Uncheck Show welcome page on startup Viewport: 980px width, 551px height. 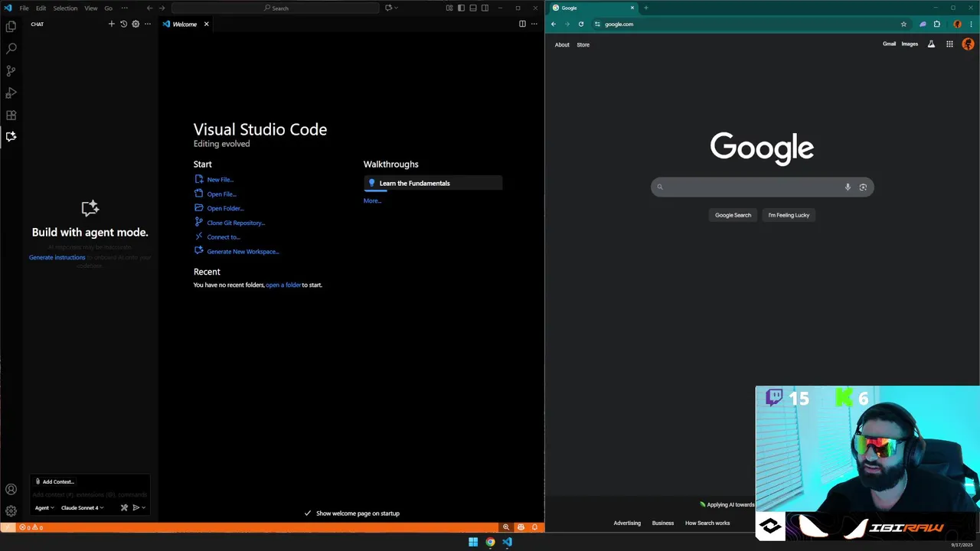pyautogui.click(x=308, y=514)
